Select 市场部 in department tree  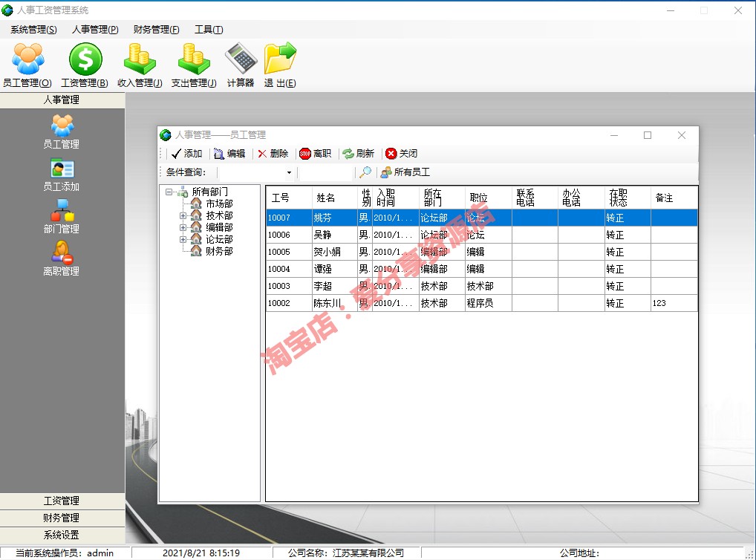click(x=219, y=204)
